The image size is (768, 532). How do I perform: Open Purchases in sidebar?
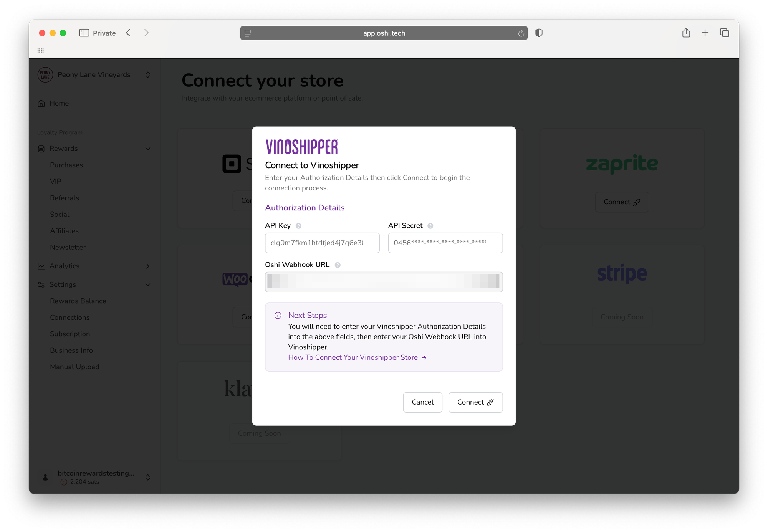click(x=66, y=165)
